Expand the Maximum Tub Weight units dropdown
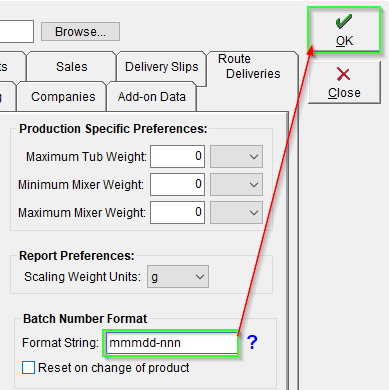 tap(236, 156)
